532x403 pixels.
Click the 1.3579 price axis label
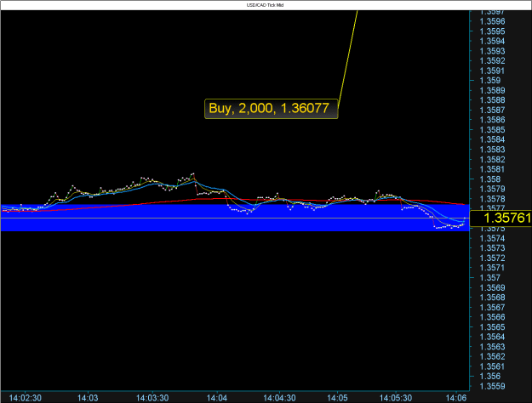pos(492,189)
